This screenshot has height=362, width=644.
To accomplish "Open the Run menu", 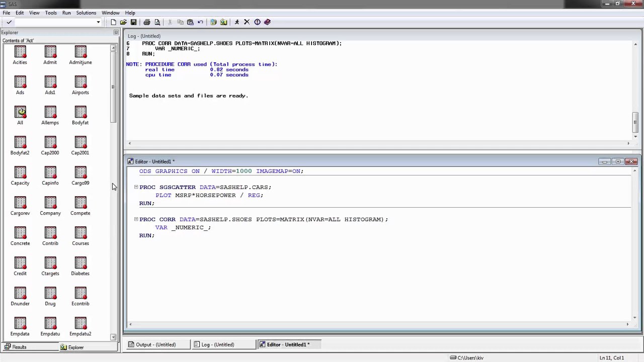I will (66, 13).
